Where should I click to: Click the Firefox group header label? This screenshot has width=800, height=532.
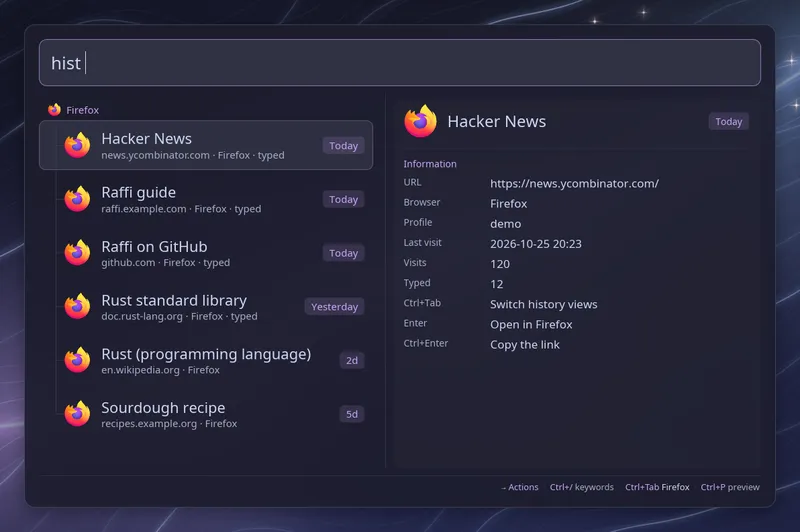(x=83, y=110)
